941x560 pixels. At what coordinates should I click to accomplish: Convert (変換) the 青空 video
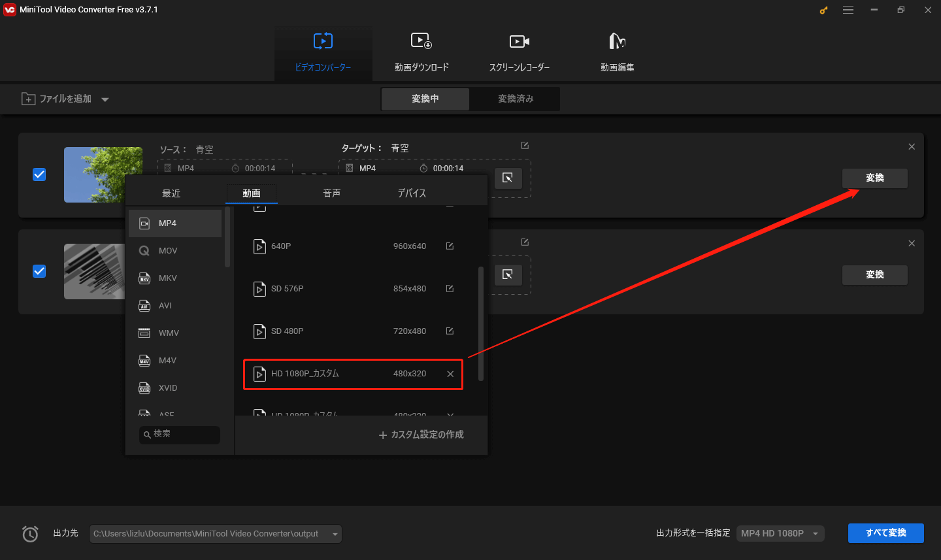[875, 178]
